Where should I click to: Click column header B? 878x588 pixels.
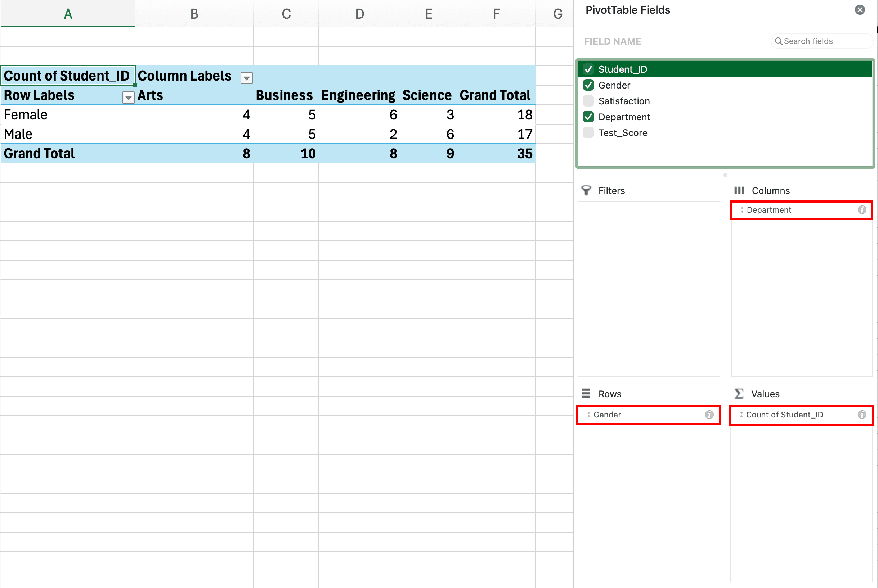tap(194, 14)
